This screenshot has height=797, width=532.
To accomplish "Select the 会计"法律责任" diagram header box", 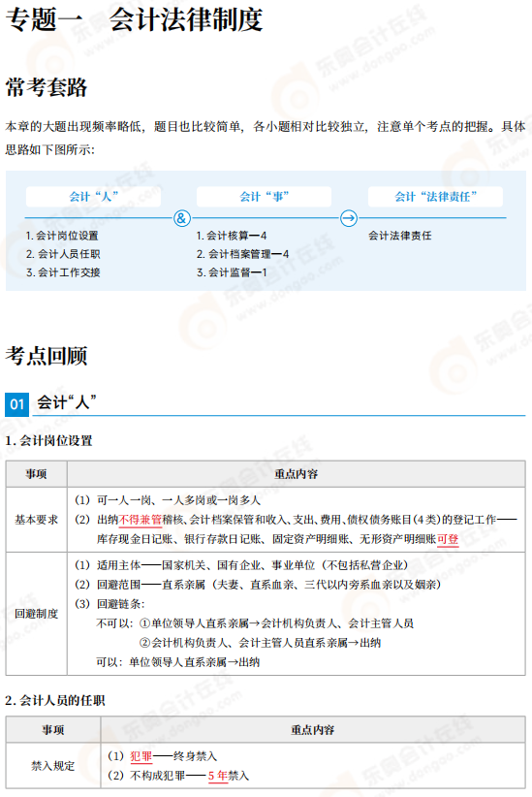I will click(x=435, y=197).
